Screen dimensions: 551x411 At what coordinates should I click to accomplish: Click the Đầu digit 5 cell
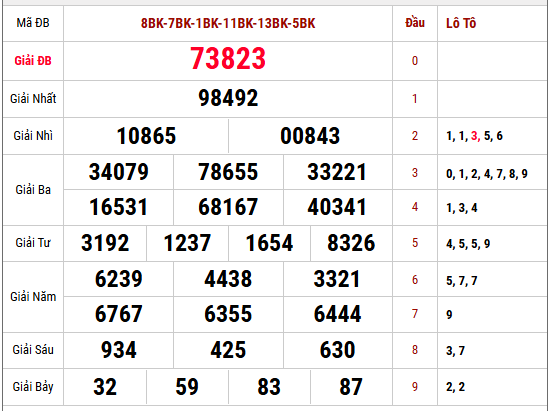click(415, 243)
